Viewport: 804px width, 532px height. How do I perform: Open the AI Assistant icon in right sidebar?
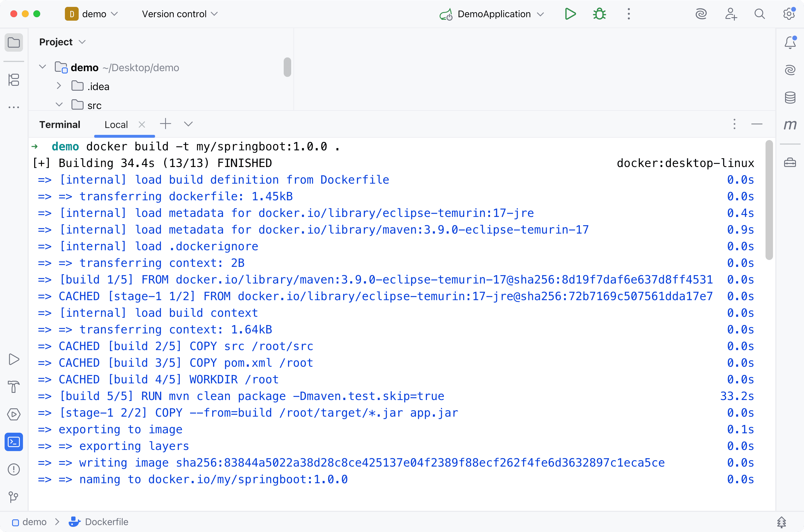791,70
